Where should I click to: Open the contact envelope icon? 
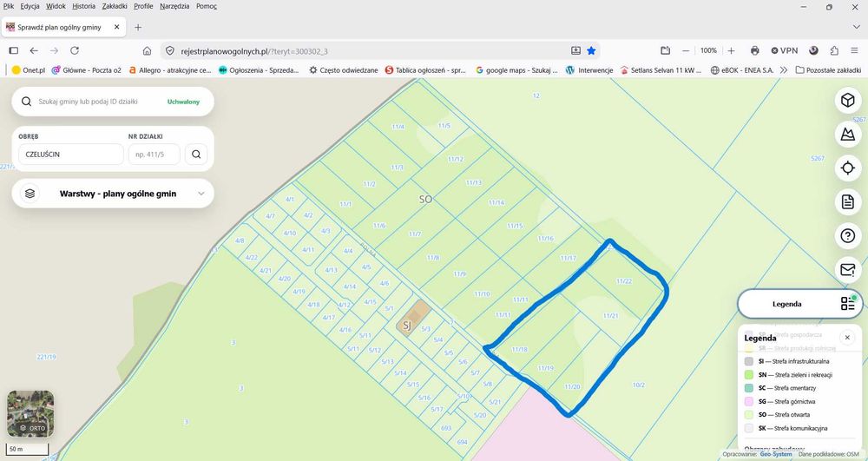coord(847,269)
